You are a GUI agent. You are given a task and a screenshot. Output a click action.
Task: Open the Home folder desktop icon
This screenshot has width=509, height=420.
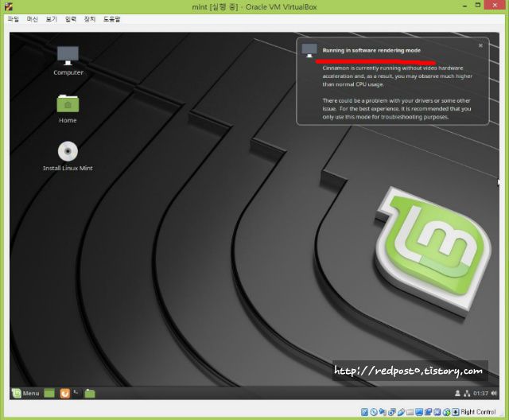68,109
